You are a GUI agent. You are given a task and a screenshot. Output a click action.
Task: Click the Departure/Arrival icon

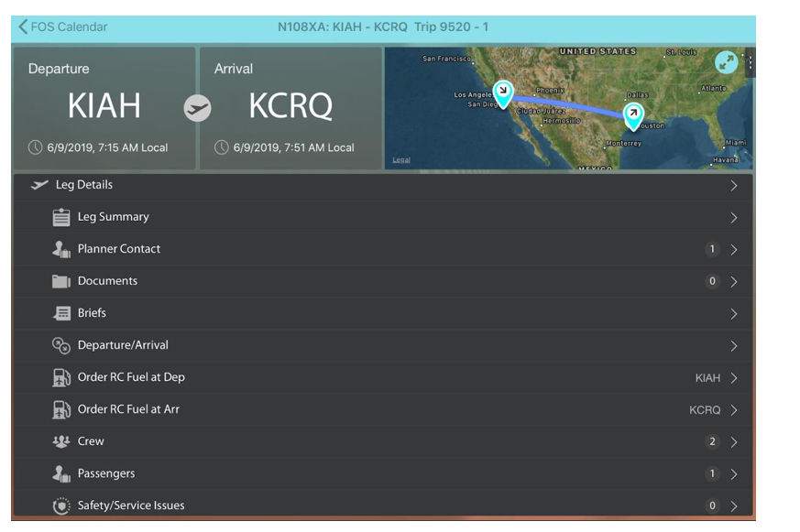coord(61,345)
